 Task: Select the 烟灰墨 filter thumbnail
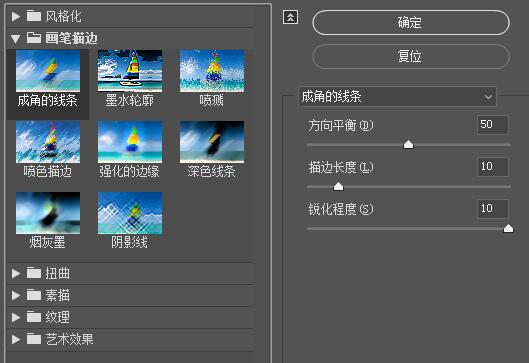click(x=48, y=213)
